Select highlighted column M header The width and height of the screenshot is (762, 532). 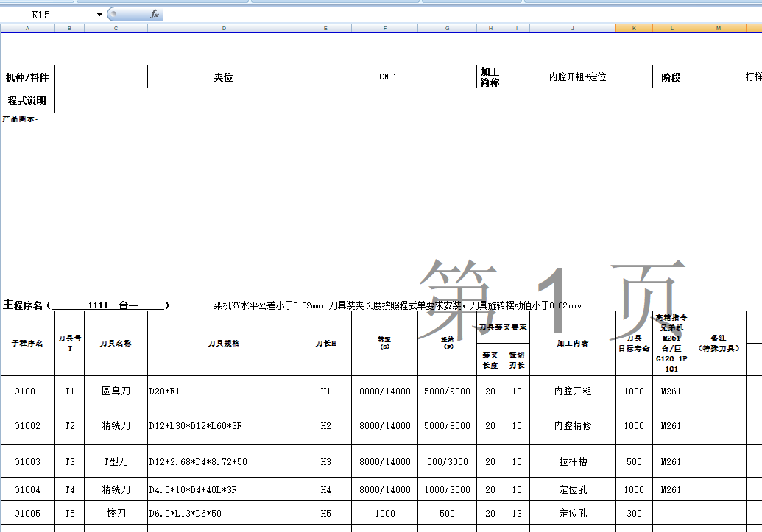pyautogui.click(x=719, y=28)
